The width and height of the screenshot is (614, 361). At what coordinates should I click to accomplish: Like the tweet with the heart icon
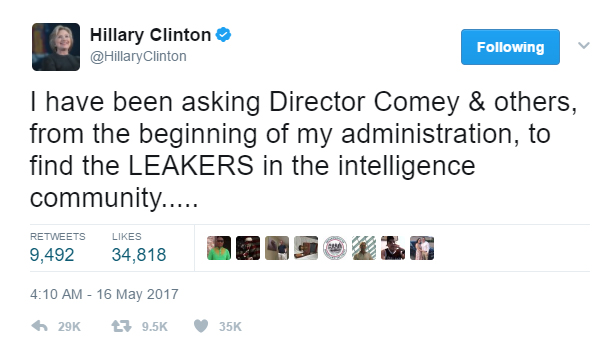(x=201, y=326)
